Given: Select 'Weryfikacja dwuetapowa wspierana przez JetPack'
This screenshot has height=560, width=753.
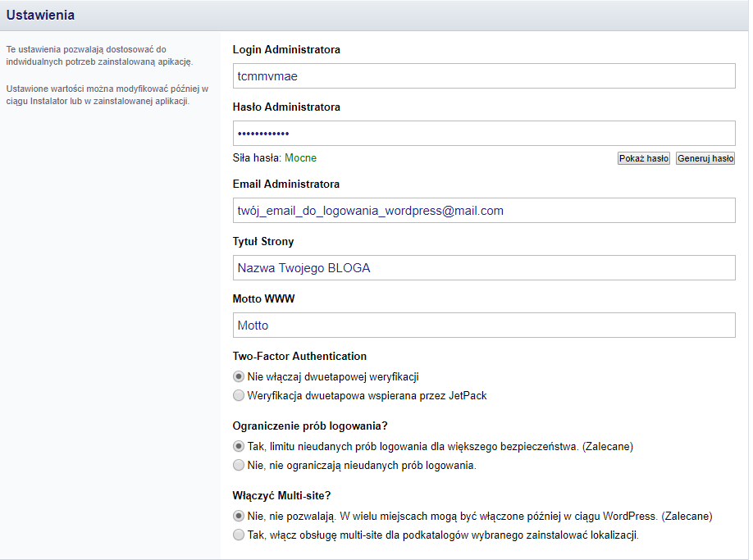Looking at the screenshot, I should tap(239, 395).
